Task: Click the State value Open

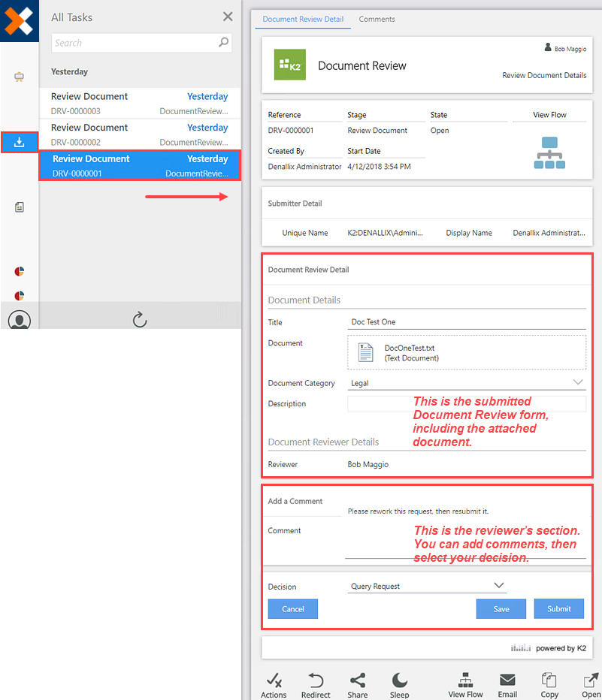Action: (440, 131)
